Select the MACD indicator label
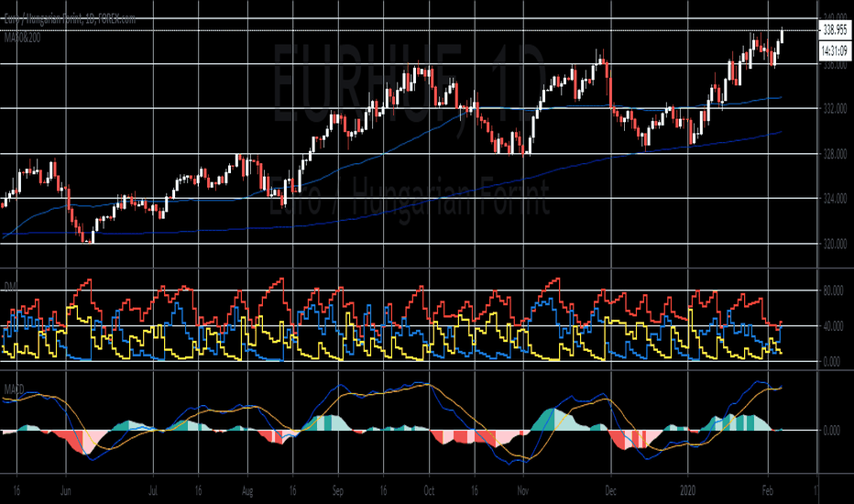 pos(14,389)
